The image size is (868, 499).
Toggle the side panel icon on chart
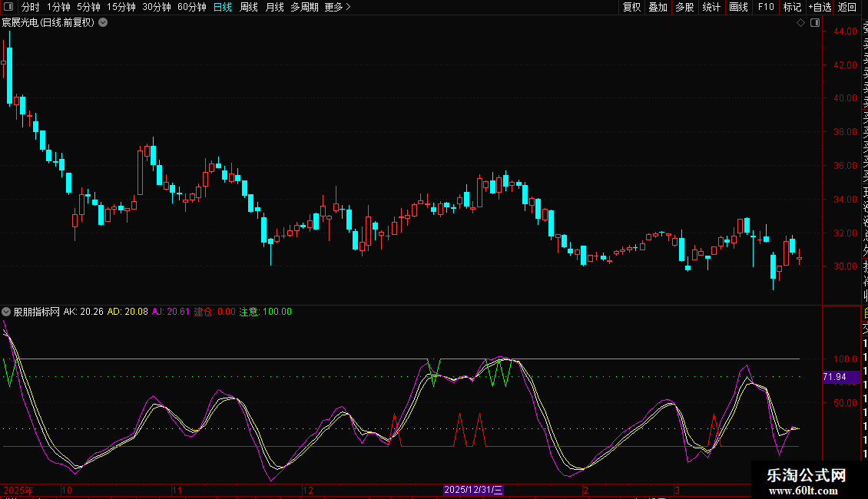point(815,23)
